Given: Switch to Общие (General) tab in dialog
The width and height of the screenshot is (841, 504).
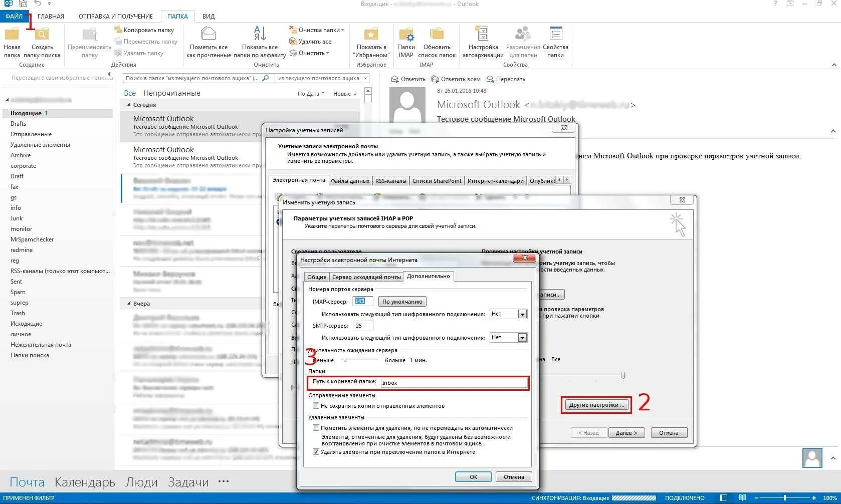Looking at the screenshot, I should pyautogui.click(x=316, y=277).
